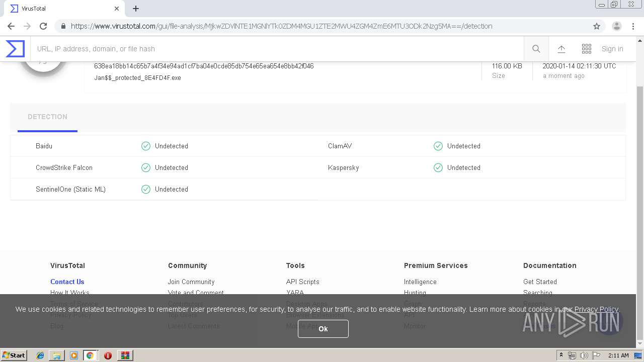Click the Baidu engine name
This screenshot has height=362, width=644.
coord(44,146)
